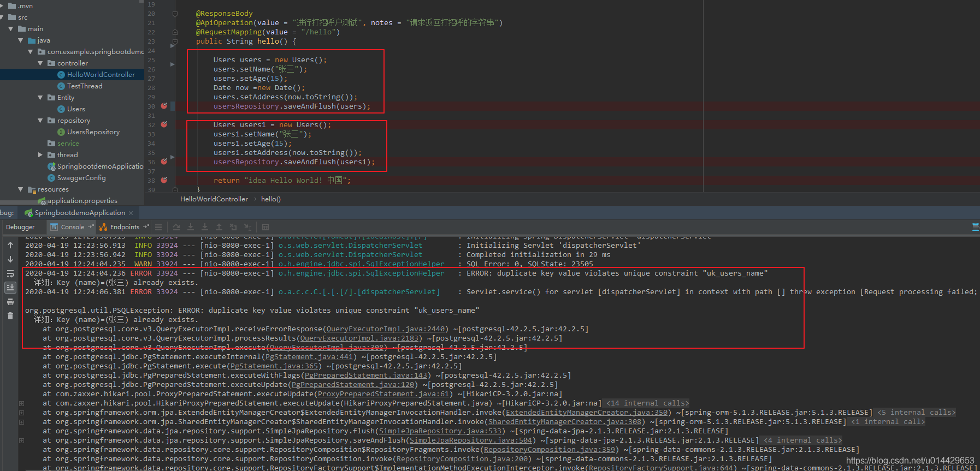Select the service package folder
980x471 pixels.
click(63, 144)
